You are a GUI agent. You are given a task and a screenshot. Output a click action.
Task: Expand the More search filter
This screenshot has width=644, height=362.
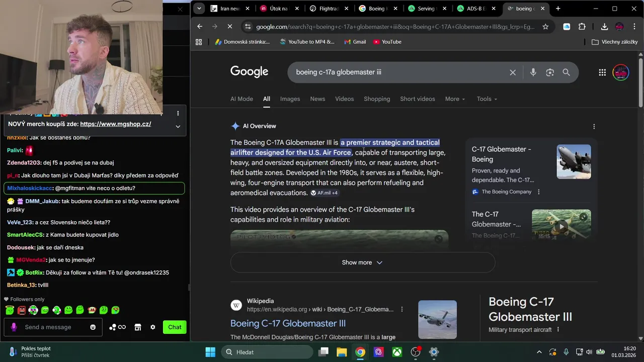pos(455,99)
